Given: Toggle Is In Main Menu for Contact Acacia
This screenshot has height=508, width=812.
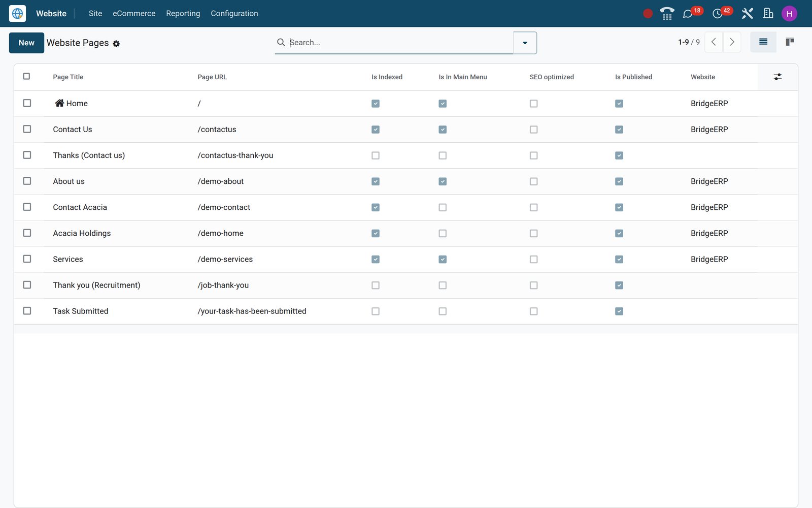Looking at the screenshot, I should 443,207.
